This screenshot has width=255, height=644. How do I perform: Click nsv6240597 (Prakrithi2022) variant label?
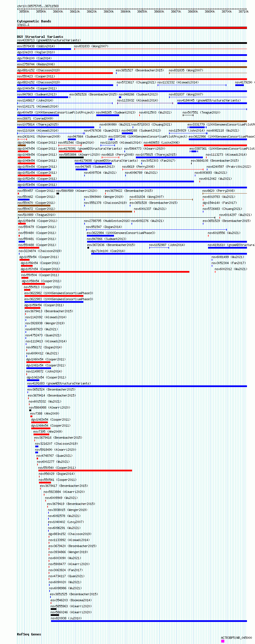pyautogui.click(x=229, y=167)
